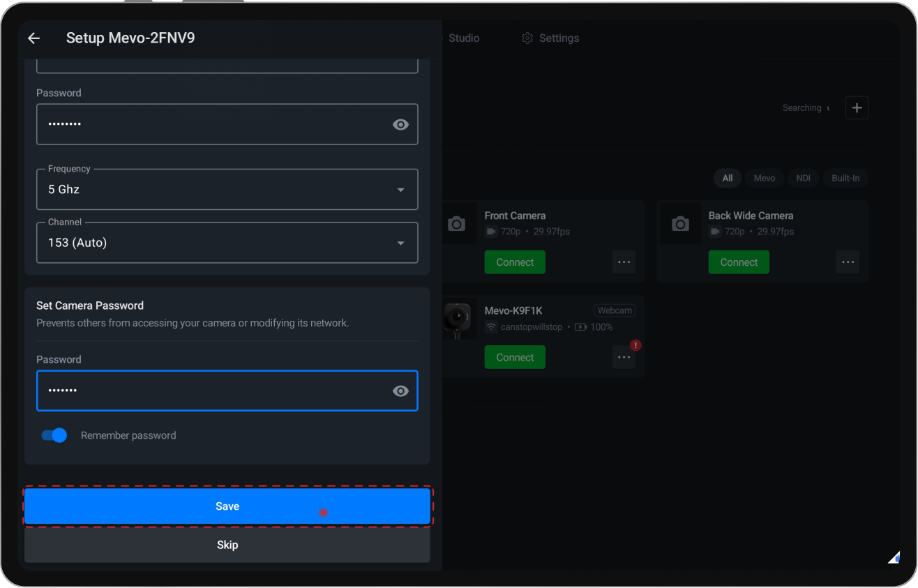Click the Wi-Fi icon next to canstopwillstop

491,327
